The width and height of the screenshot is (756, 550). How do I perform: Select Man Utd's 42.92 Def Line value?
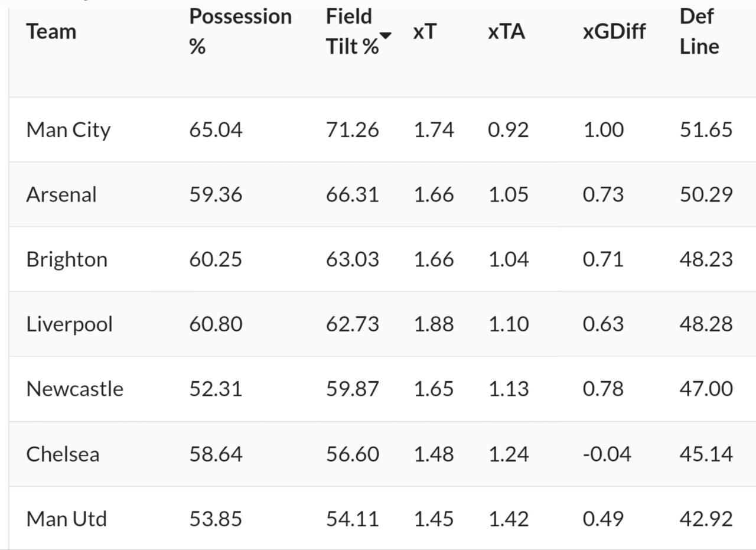tap(706, 519)
